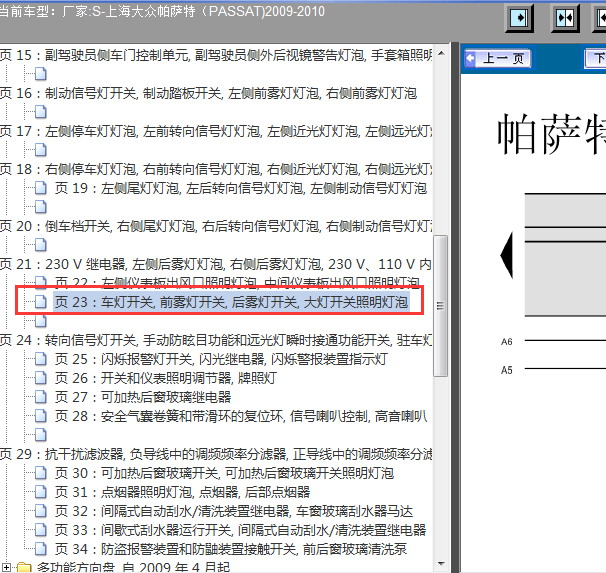
Task: Click the blank document icon under 页 28
Action: pos(40,435)
